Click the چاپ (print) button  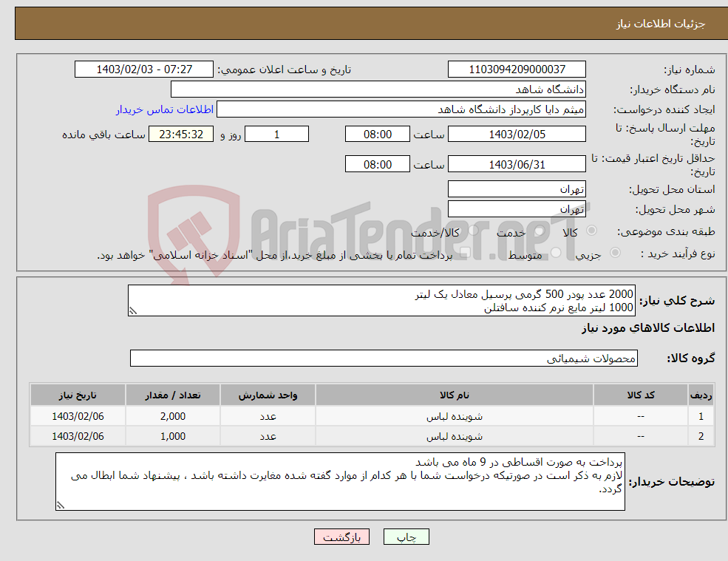pyautogui.click(x=406, y=537)
